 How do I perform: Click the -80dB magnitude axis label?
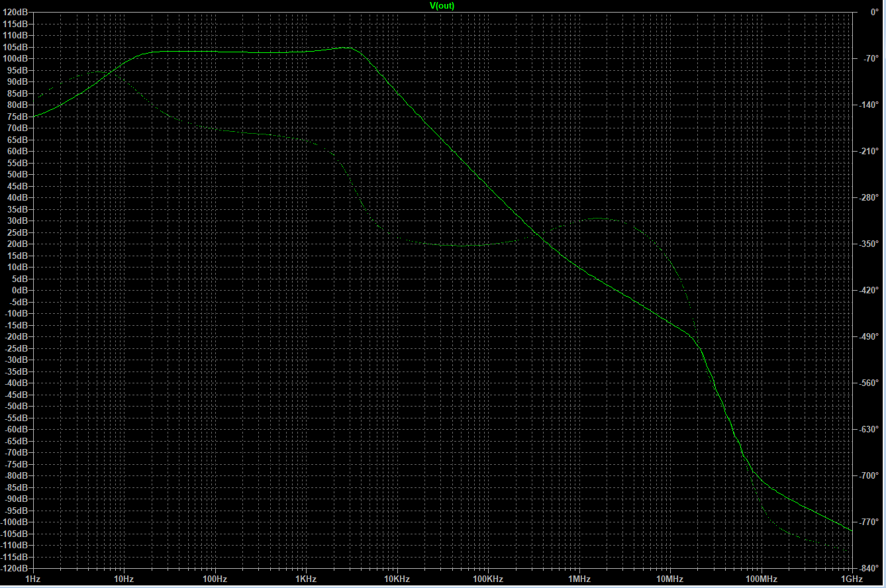pyautogui.click(x=17, y=475)
